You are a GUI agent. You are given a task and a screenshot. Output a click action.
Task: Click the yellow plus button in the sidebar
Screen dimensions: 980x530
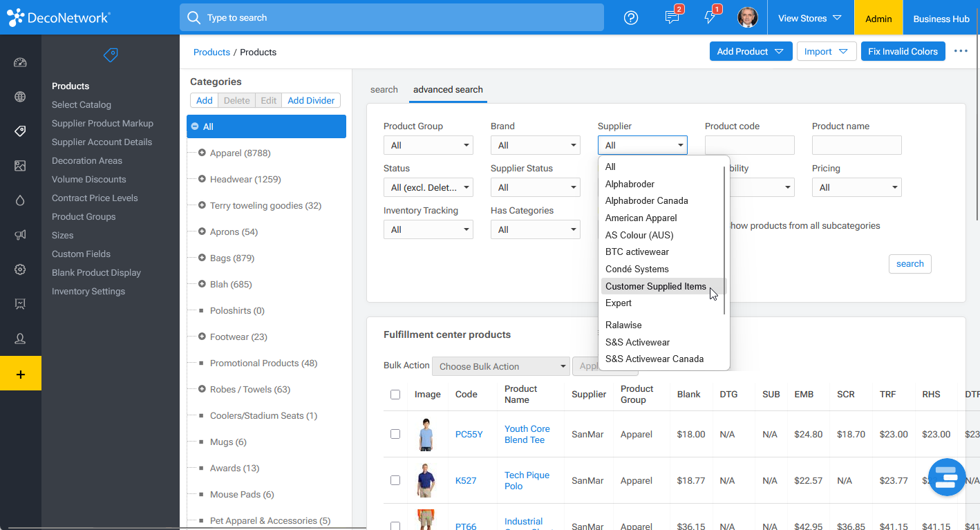click(x=20, y=374)
